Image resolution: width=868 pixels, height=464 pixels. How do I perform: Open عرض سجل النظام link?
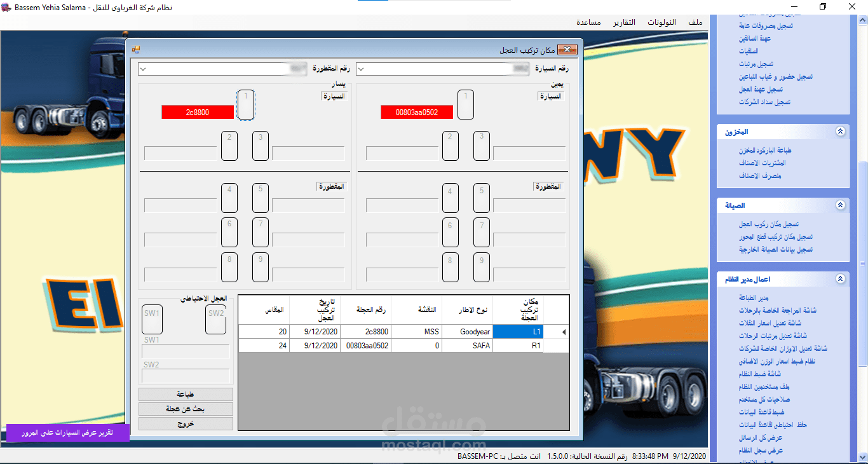pos(761,451)
